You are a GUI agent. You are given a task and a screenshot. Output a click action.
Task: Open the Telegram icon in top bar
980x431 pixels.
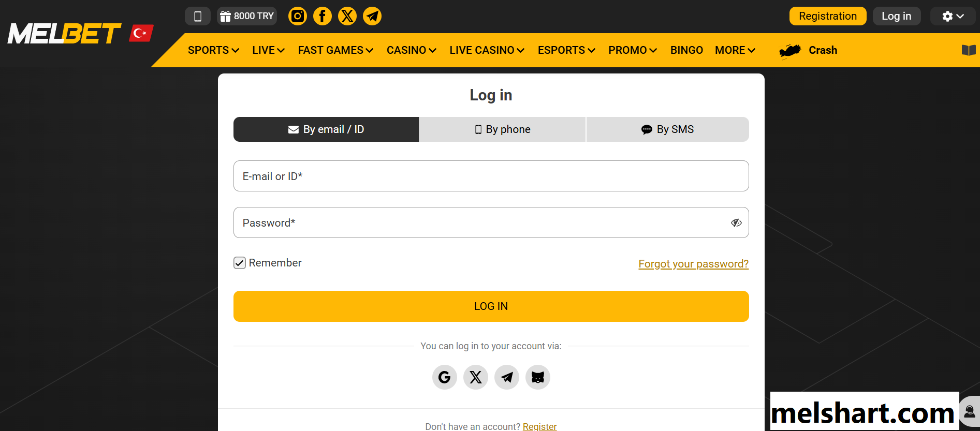372,16
